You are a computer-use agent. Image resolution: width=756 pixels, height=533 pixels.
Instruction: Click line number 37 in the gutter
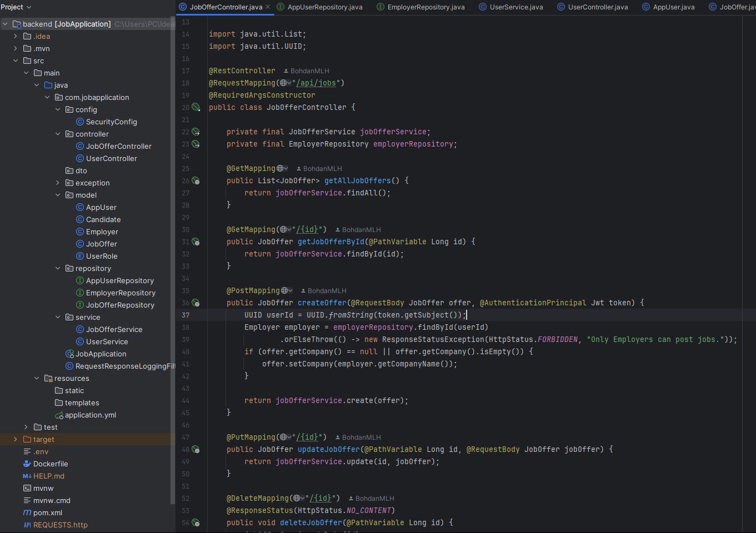(186, 315)
